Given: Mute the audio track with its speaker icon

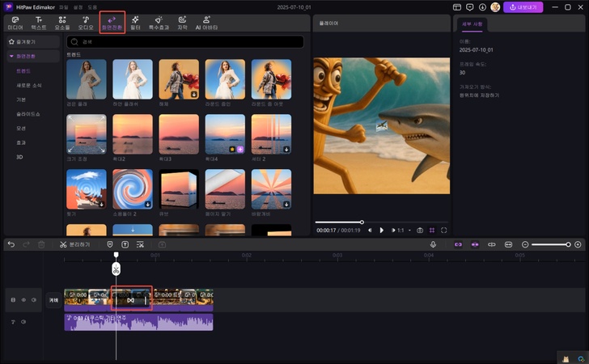Looking at the screenshot, I should pyautogui.click(x=23, y=322).
